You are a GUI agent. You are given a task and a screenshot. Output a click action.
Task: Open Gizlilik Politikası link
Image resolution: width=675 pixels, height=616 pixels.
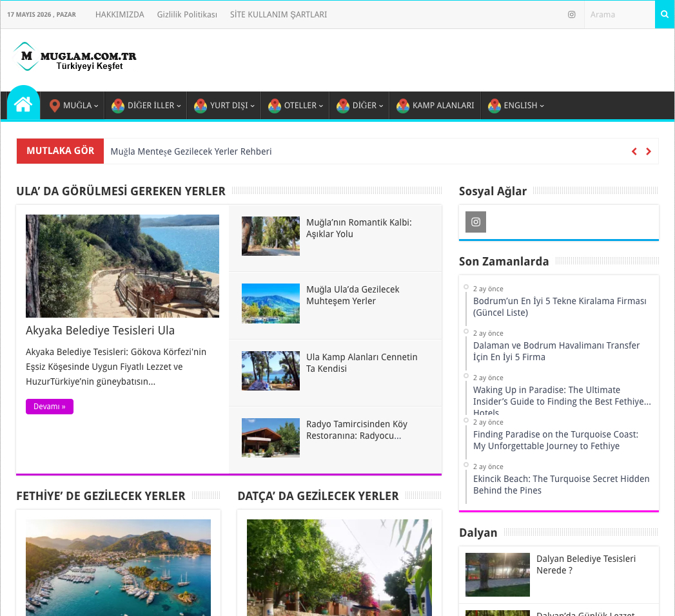point(187,15)
